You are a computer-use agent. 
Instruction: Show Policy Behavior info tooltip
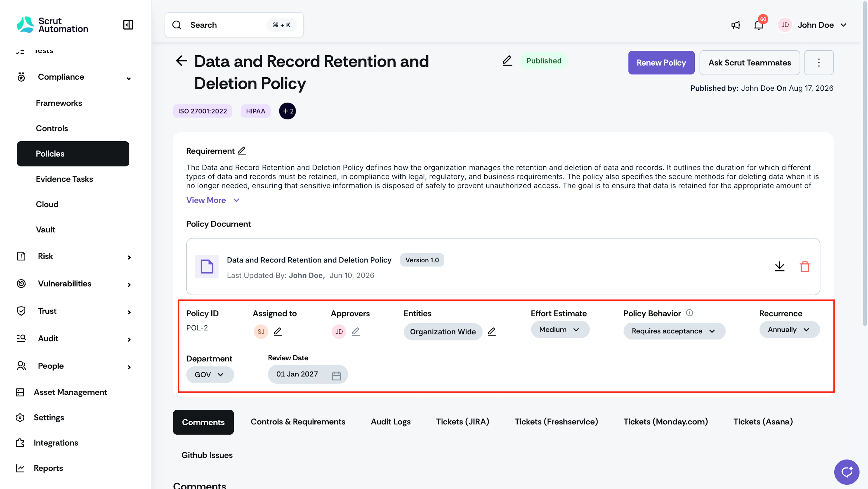pos(689,313)
